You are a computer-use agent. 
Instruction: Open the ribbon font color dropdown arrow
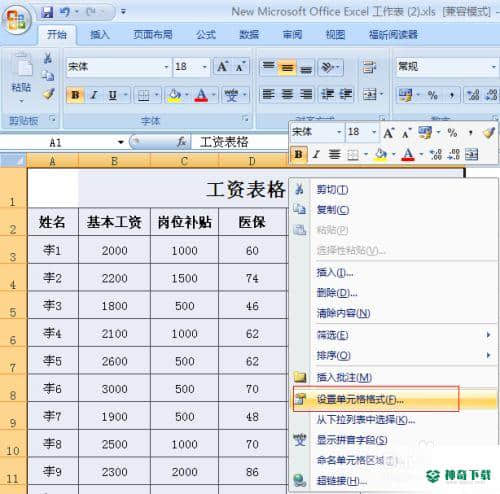pyautogui.click(x=213, y=96)
